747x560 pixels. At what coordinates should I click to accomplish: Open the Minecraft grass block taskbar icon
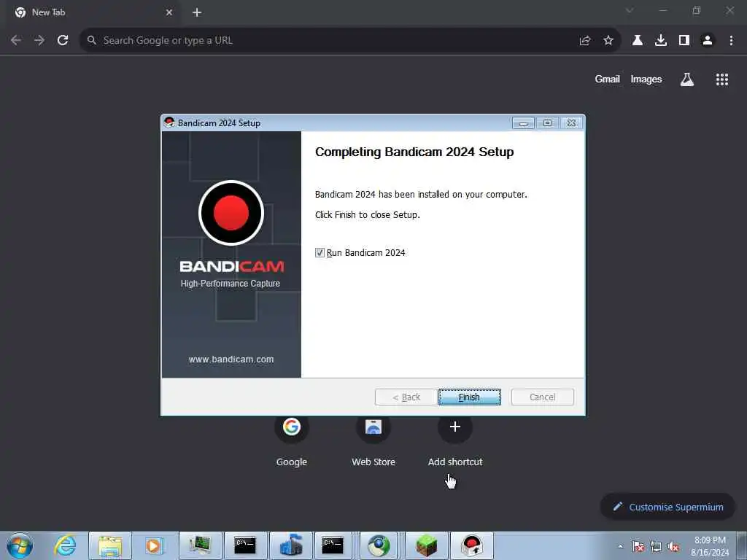pyautogui.click(x=426, y=545)
